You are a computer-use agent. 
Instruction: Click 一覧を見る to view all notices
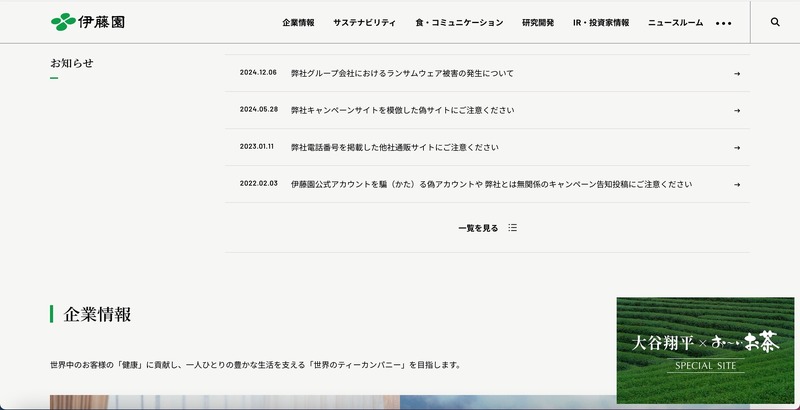(478, 228)
